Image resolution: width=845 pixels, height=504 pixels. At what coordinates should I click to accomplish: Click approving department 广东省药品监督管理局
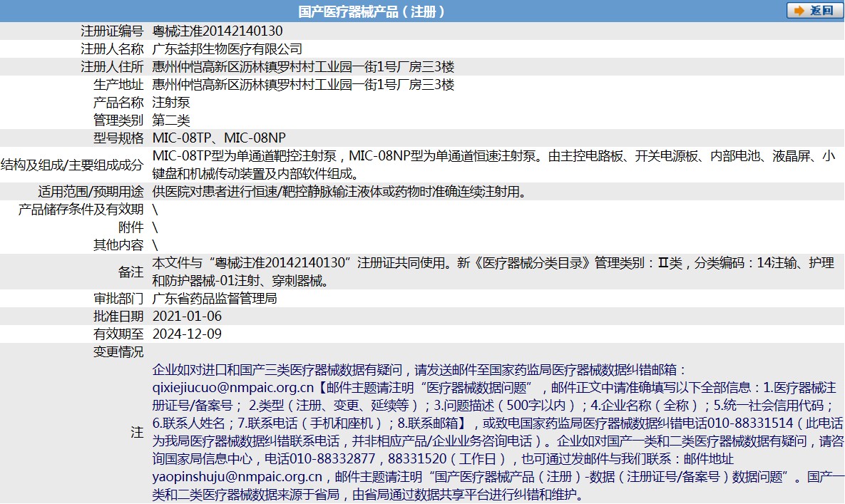tap(215, 298)
